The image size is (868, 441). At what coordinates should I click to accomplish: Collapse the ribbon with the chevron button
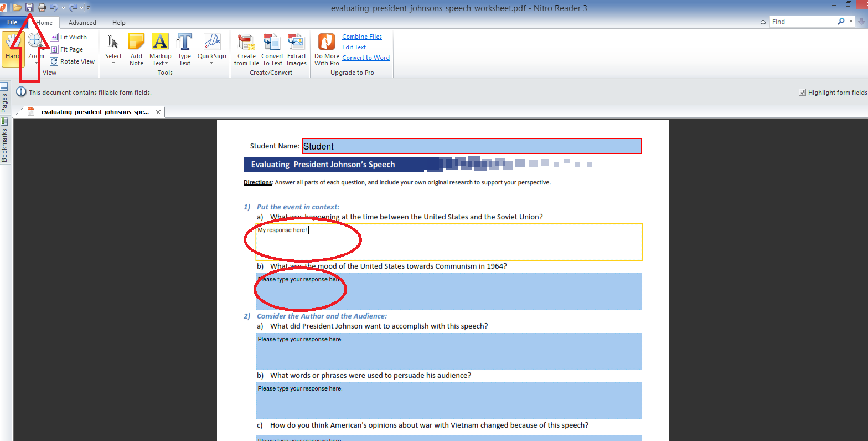coord(763,22)
